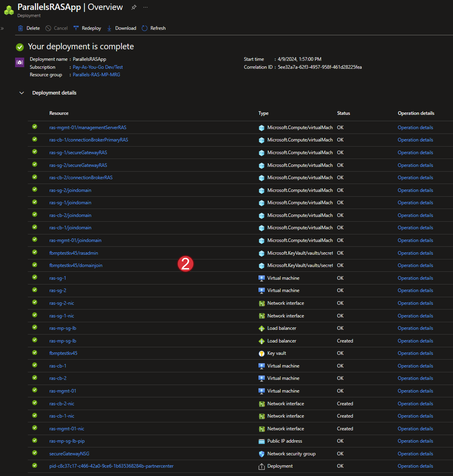Click the Download arrow icon
The image size is (453, 476).
(x=109, y=28)
